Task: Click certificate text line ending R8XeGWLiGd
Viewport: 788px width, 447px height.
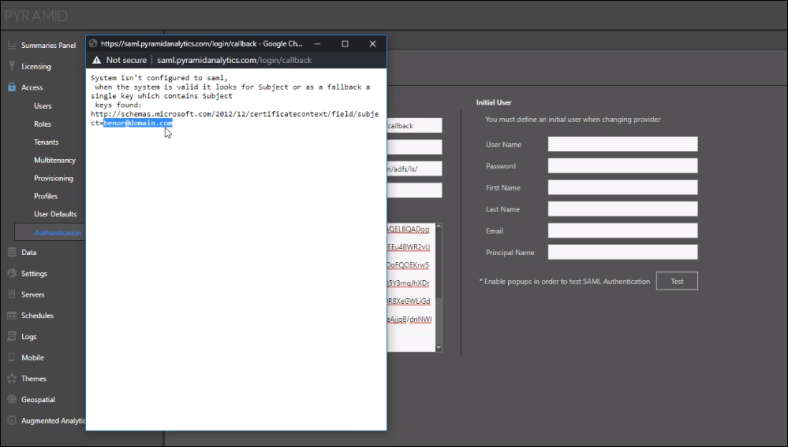Action: click(x=409, y=301)
